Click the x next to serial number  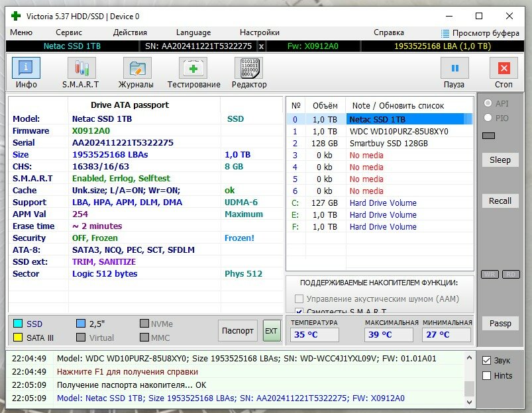(261, 46)
